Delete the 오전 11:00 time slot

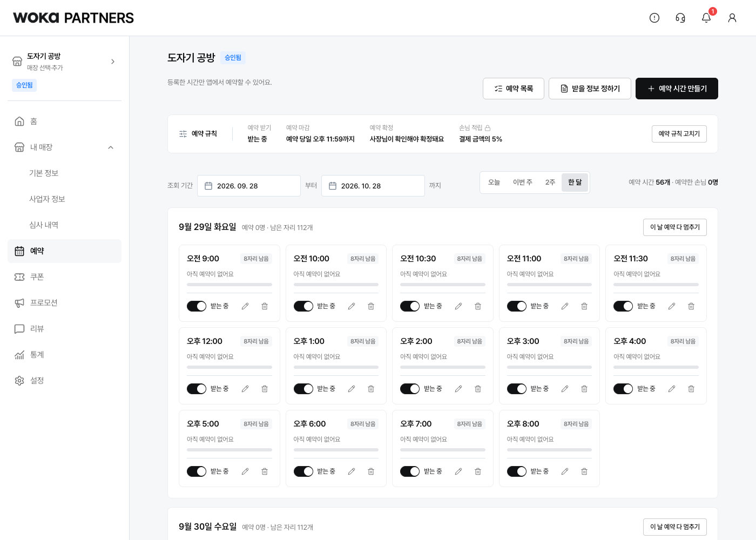(x=584, y=306)
